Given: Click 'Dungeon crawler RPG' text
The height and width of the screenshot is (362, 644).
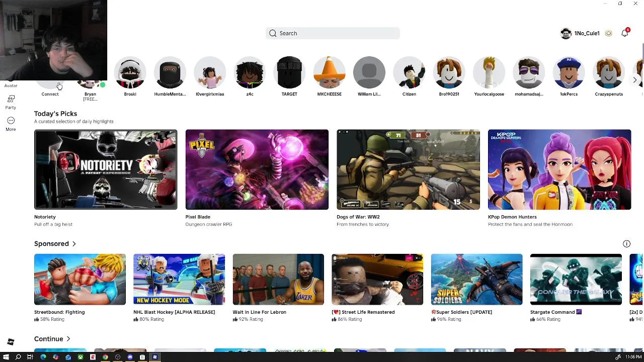Looking at the screenshot, I should point(209,224).
